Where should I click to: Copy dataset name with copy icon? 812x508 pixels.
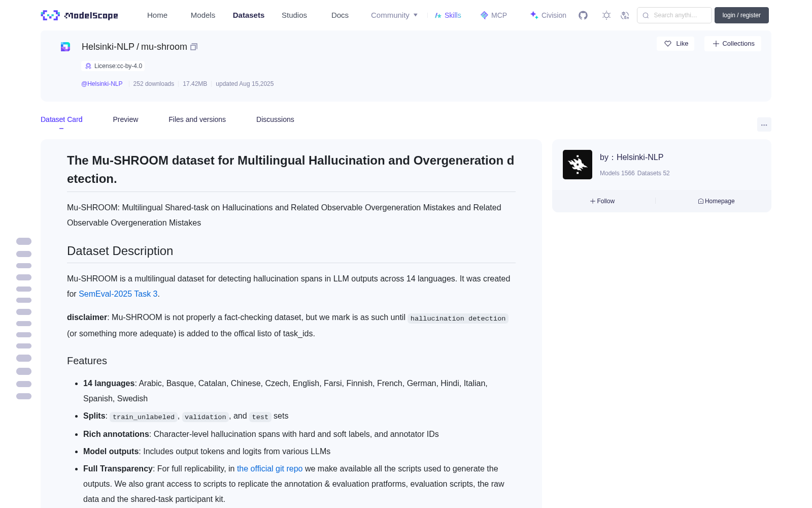click(x=194, y=47)
